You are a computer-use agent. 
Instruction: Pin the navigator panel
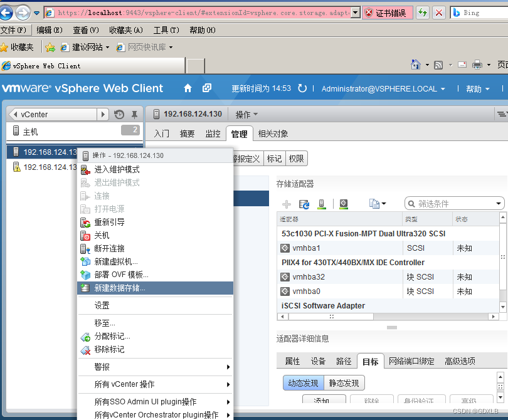134,114
